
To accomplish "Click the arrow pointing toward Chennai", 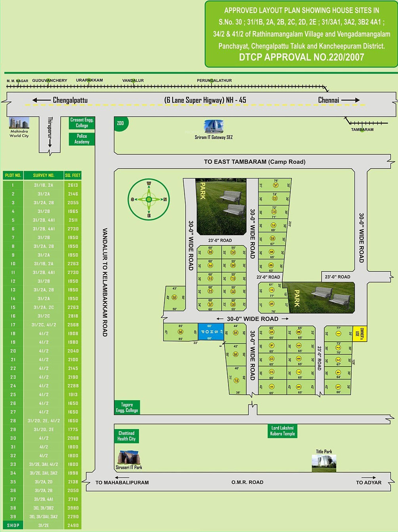I will 350,100.
